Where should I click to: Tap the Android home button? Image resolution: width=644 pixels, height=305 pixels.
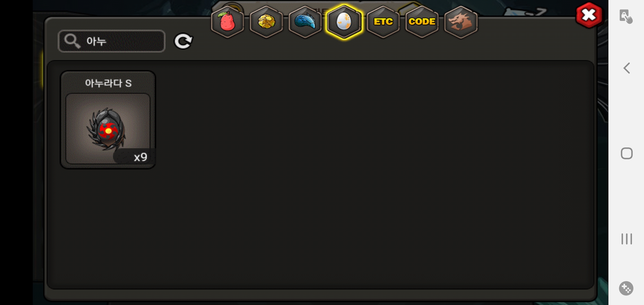(x=626, y=153)
